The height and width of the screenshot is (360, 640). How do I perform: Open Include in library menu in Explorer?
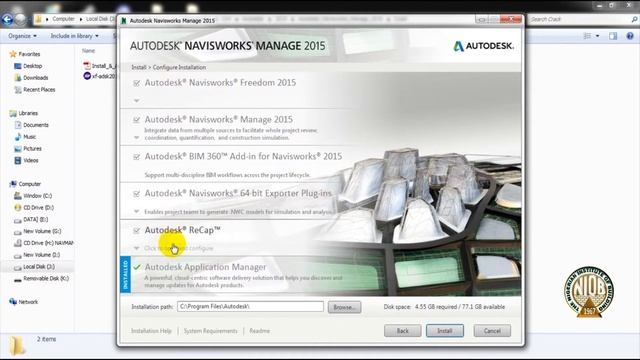click(74, 36)
